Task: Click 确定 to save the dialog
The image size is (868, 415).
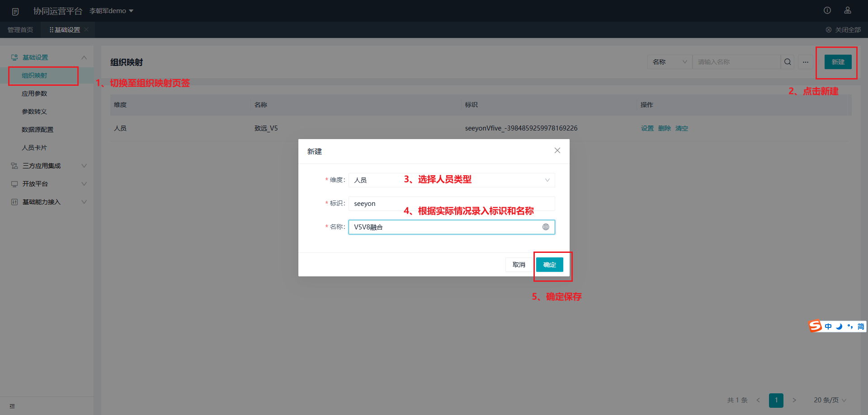Action: [550, 265]
